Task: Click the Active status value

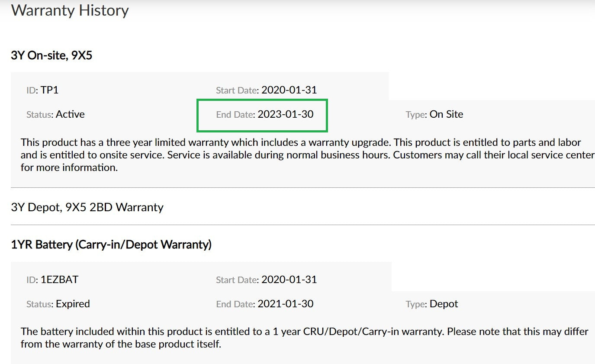Action: (70, 114)
